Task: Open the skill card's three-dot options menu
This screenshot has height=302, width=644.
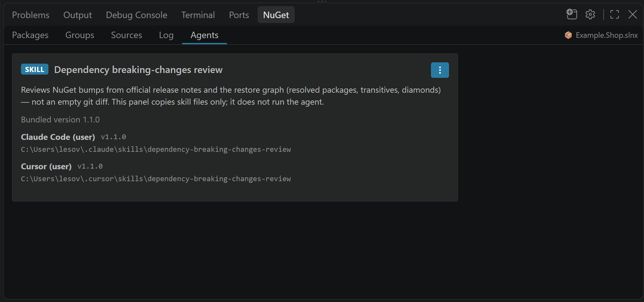Action: click(x=440, y=70)
